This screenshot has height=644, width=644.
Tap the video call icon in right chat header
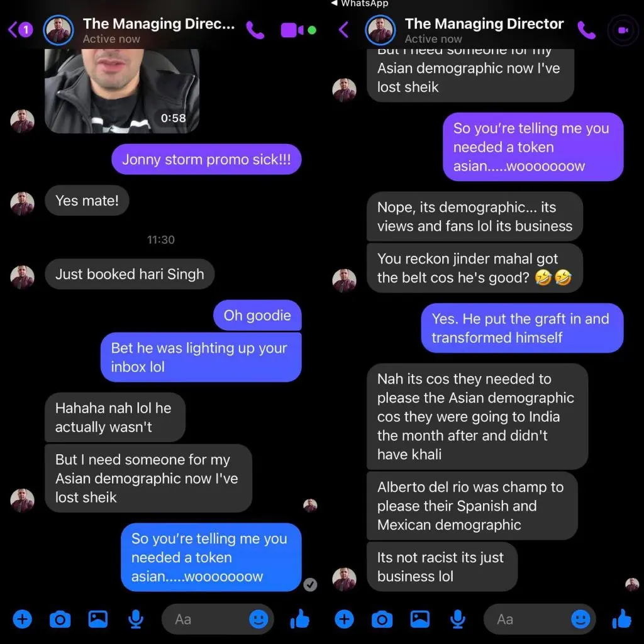(x=623, y=30)
